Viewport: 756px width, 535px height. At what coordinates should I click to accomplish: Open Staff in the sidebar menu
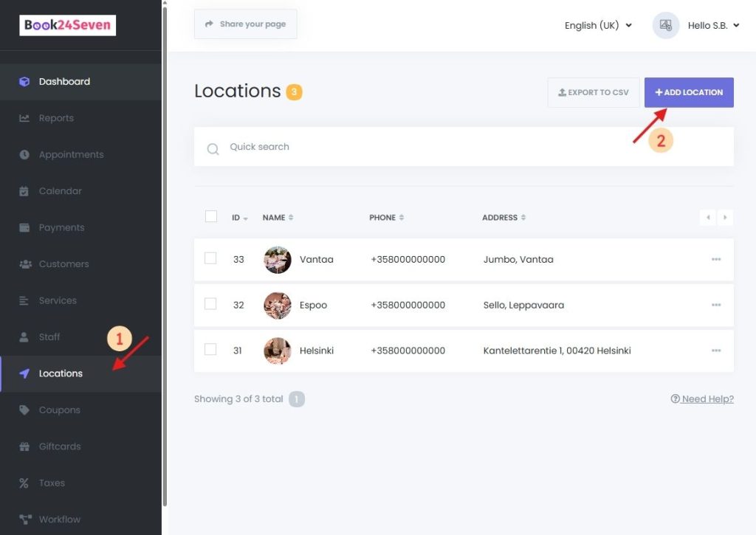click(49, 337)
